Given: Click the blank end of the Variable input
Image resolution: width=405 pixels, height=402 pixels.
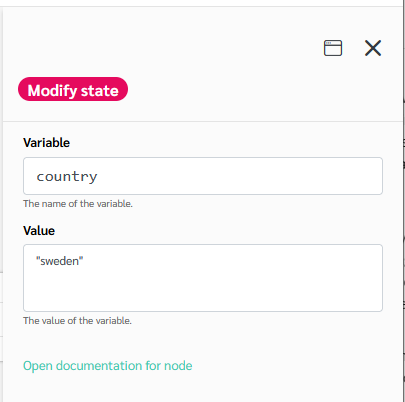Looking at the screenshot, I should [240, 176].
